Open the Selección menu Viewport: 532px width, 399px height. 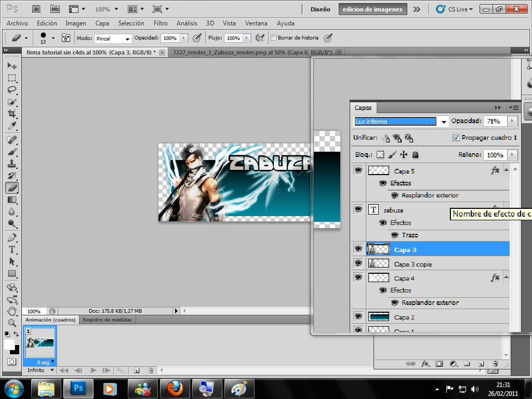point(131,23)
